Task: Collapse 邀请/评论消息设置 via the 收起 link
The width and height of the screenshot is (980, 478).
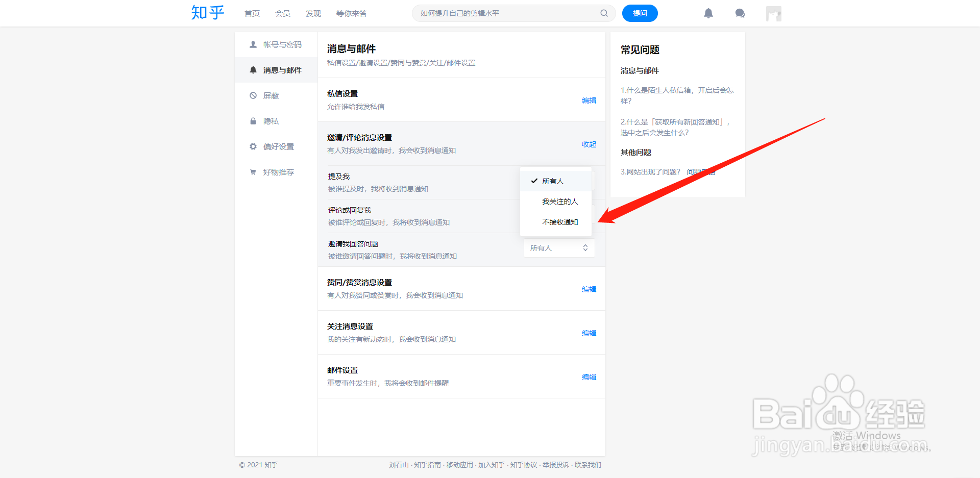Action: (x=589, y=144)
